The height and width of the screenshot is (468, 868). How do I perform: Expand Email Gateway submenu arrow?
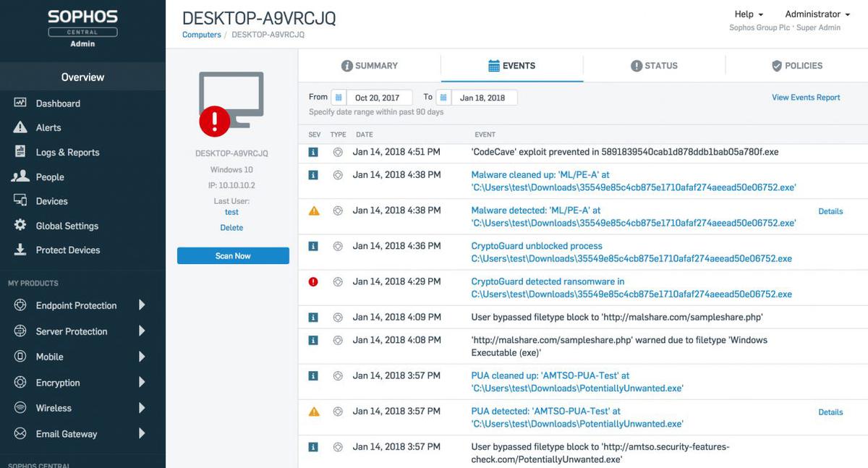pos(142,433)
